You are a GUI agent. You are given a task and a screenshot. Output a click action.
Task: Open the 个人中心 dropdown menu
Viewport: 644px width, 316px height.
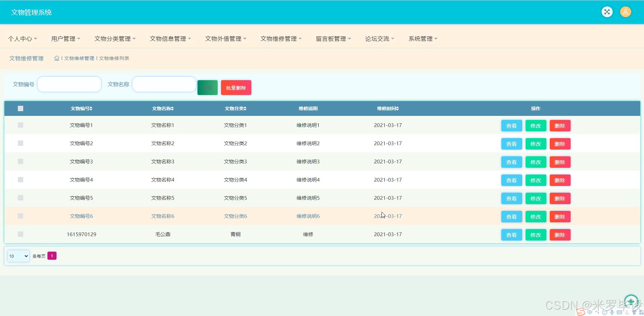coord(23,39)
